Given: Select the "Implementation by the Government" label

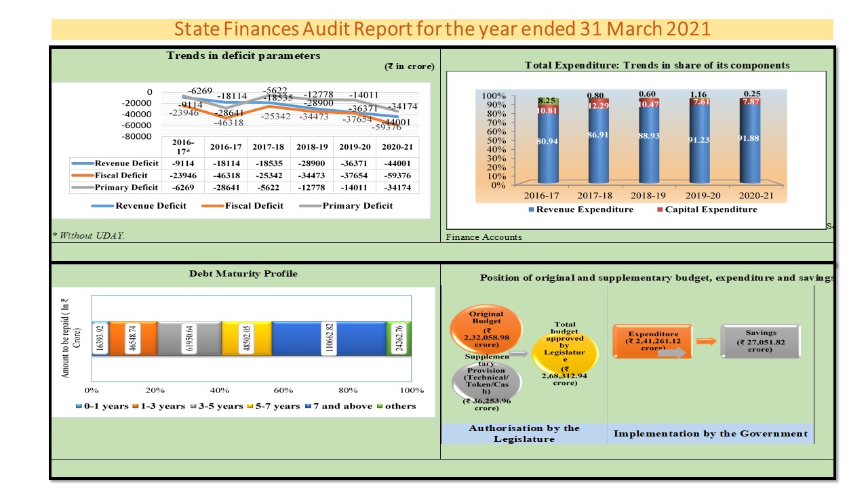Looking at the screenshot, I should [711, 433].
